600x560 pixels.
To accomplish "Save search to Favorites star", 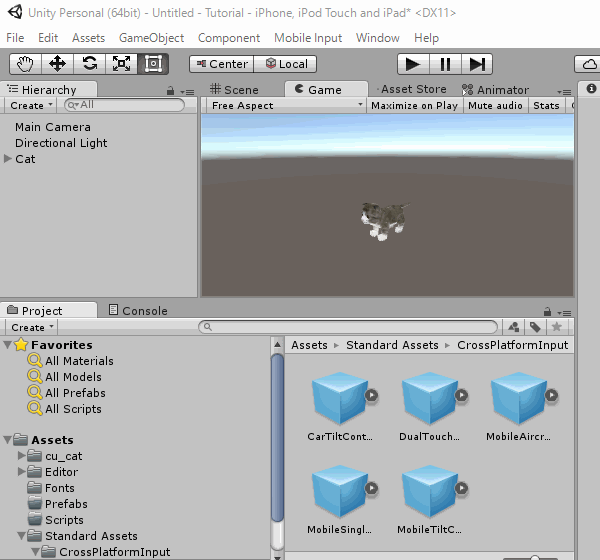I will (557, 327).
